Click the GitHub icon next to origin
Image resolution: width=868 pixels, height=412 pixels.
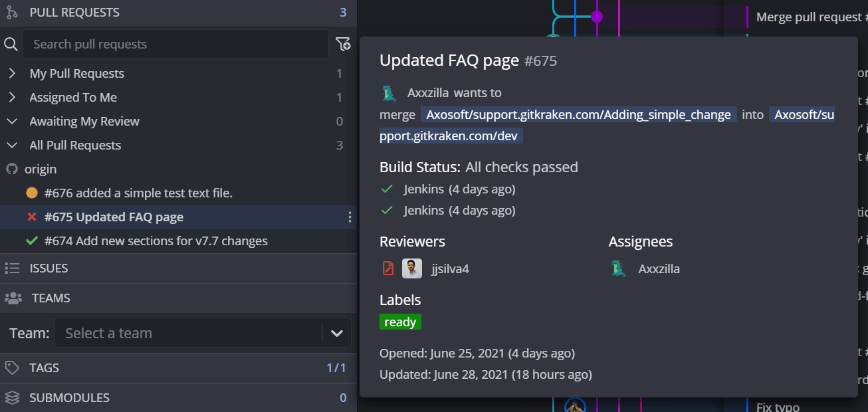click(11, 169)
